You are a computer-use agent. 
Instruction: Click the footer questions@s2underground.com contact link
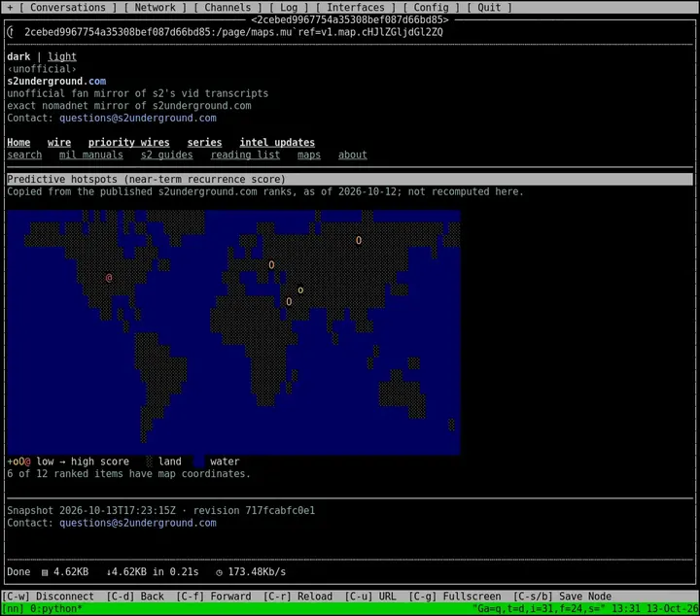pyautogui.click(x=138, y=523)
